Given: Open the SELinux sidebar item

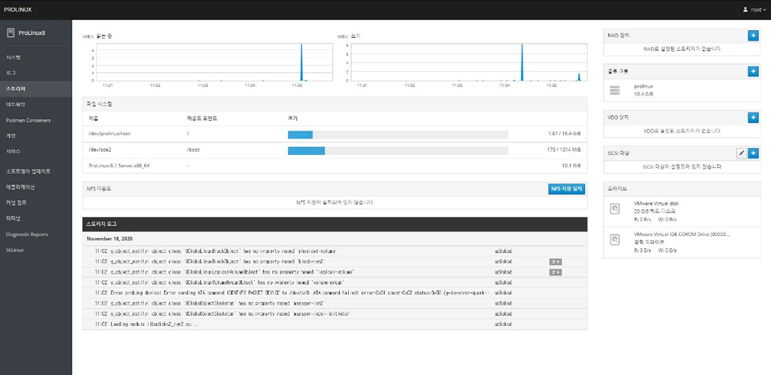Looking at the screenshot, I should click(x=36, y=250).
